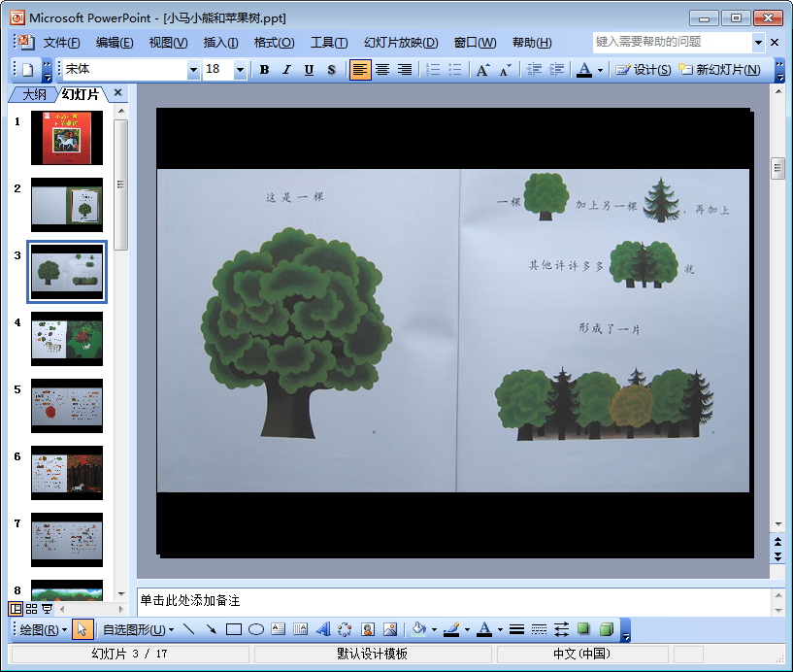Click 新幻灯片(N) new slide button
Image resolution: width=793 pixels, height=672 pixels.
point(719,70)
